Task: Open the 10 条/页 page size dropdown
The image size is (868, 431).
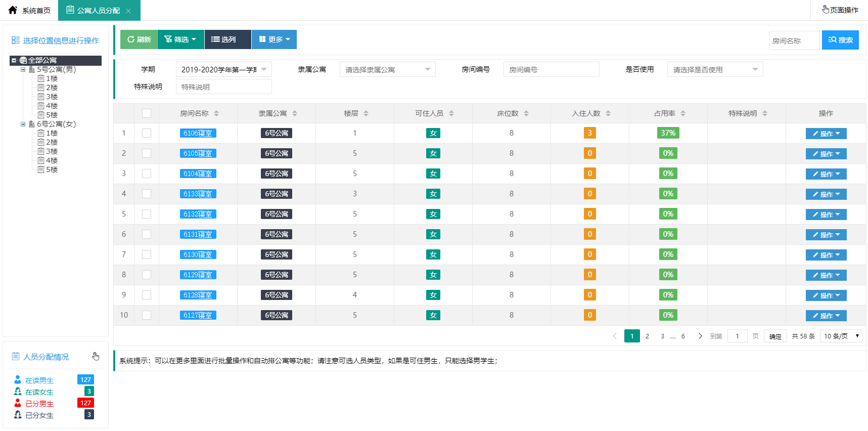Action: (841, 336)
